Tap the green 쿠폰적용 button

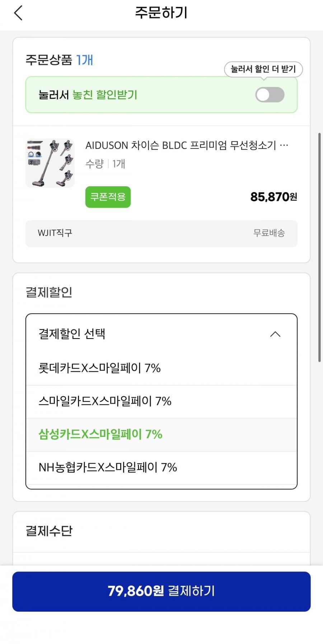[x=108, y=197]
